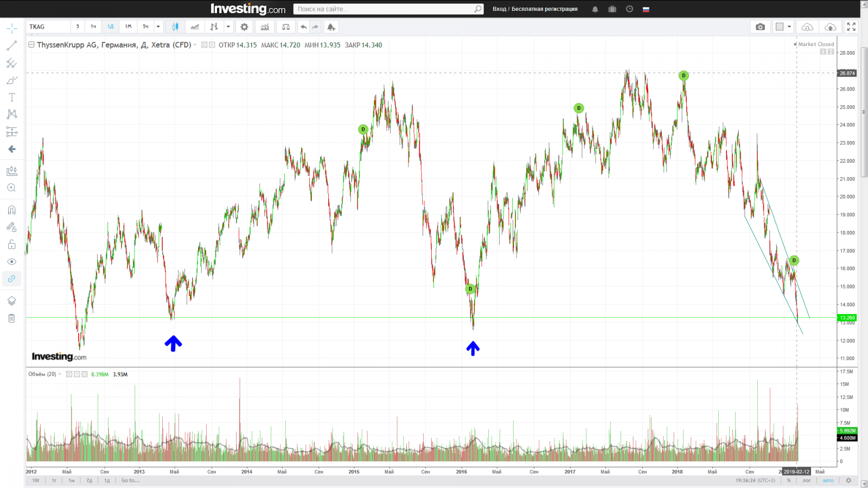The width and height of the screenshot is (868, 488).
Task: Click the trash icon to remove drawings
Action: (x=11, y=318)
